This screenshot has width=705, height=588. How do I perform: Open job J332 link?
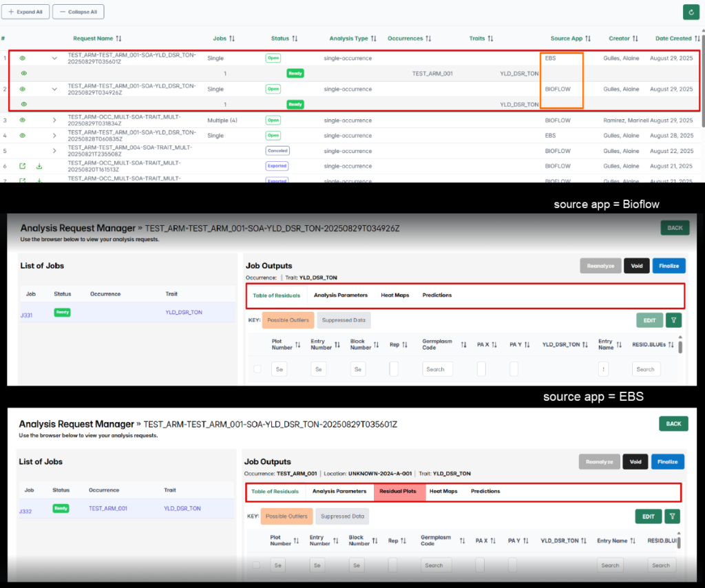pos(25,512)
